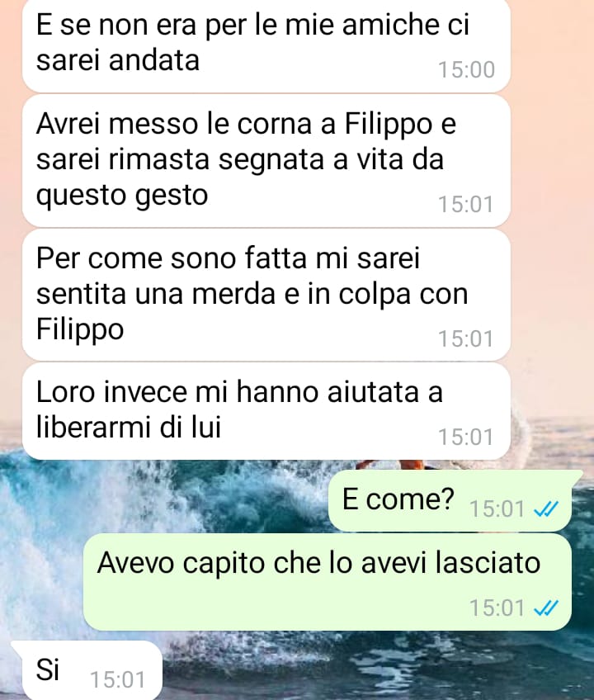
Task: Tap the word 'Filippo' ending the third message
Action: tap(80, 329)
